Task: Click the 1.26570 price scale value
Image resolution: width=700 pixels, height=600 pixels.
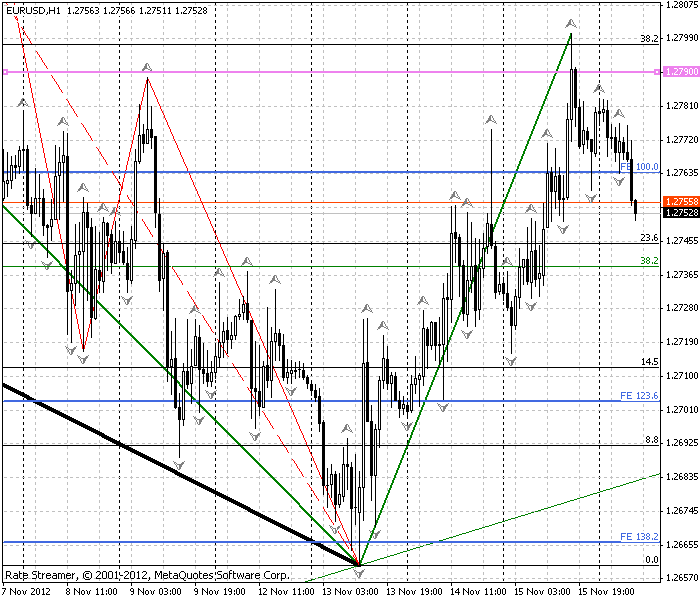Action: (682, 578)
